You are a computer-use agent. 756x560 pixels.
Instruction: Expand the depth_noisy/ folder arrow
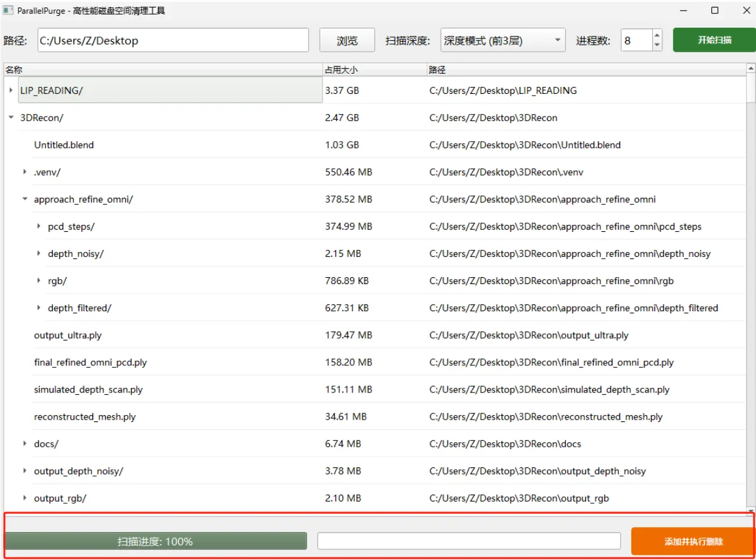(x=38, y=253)
